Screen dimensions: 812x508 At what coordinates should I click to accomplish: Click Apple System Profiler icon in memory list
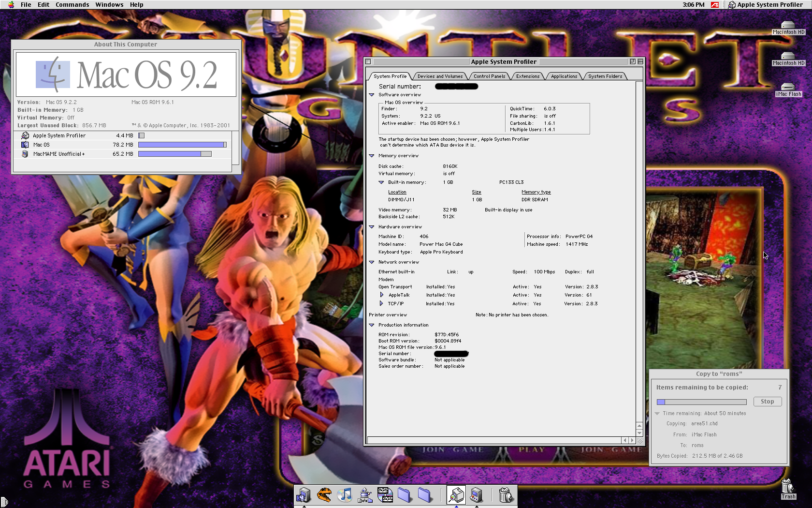[25, 135]
